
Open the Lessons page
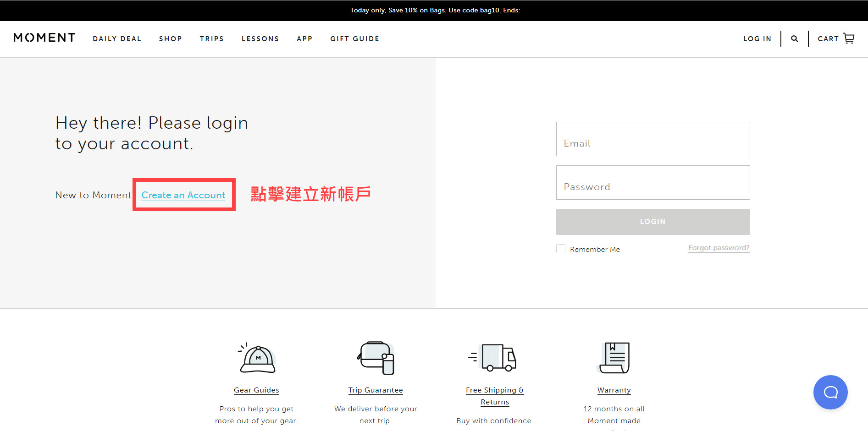click(260, 39)
